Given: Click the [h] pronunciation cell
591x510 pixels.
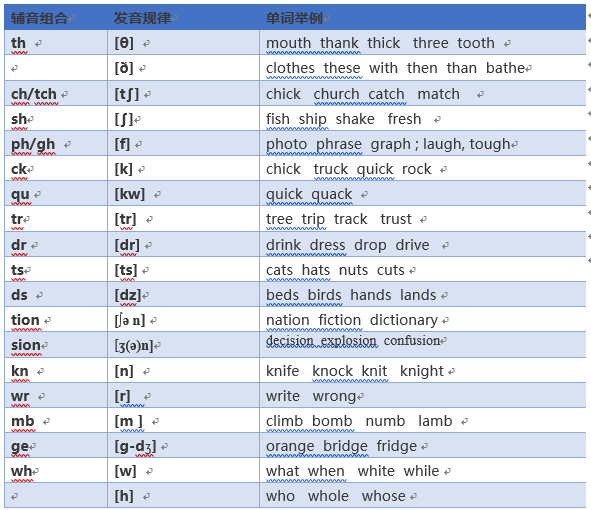Looking at the screenshot, I should click(x=183, y=496).
